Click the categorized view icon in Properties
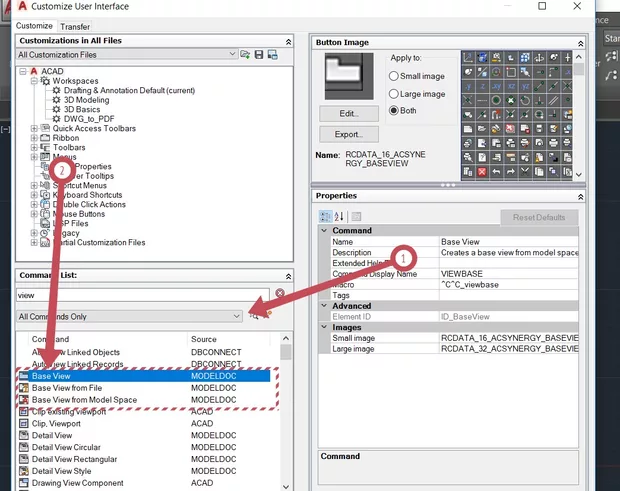This screenshot has height=491, width=620. pos(325,216)
